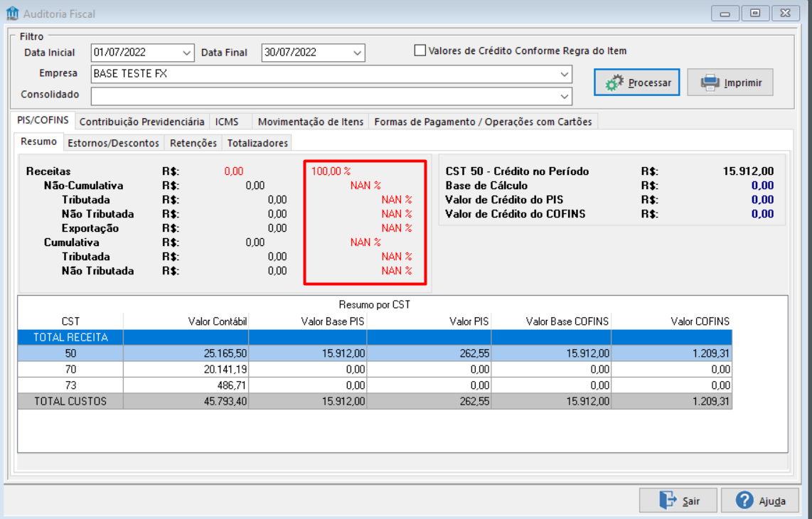Click the CST column header
Screen dimensions: 812x519
pyautogui.click(x=70, y=321)
